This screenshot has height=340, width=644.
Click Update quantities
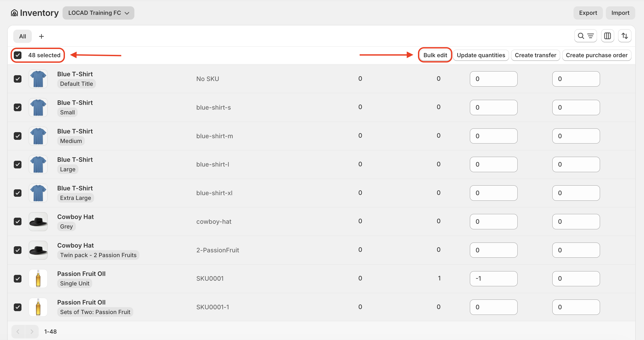(481, 55)
